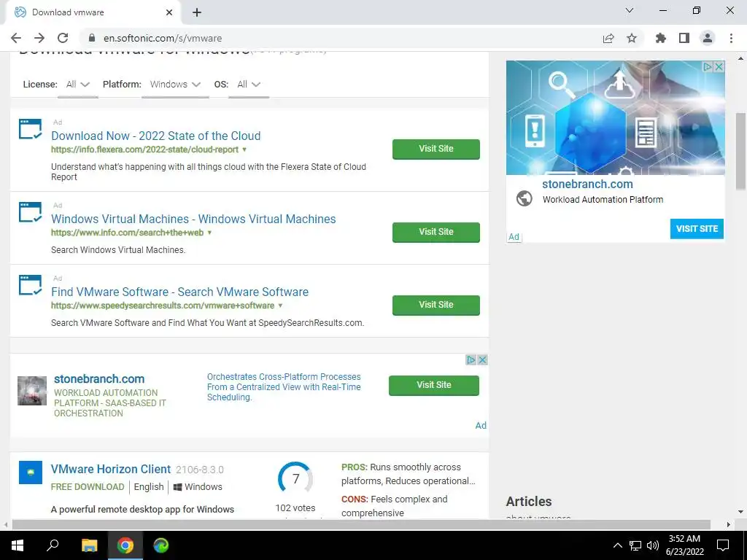Open the volume tray icon
This screenshot has height=560, width=747.
click(653, 545)
